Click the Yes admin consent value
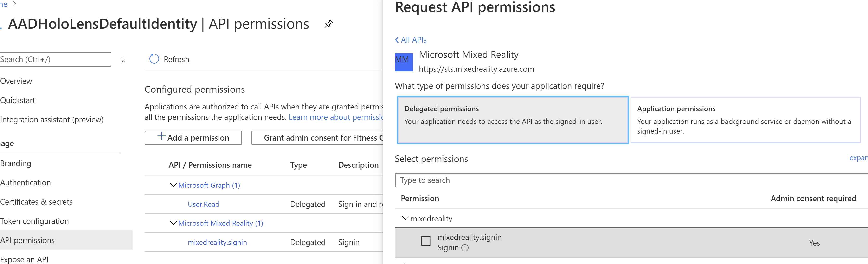The image size is (868, 264). tap(814, 243)
